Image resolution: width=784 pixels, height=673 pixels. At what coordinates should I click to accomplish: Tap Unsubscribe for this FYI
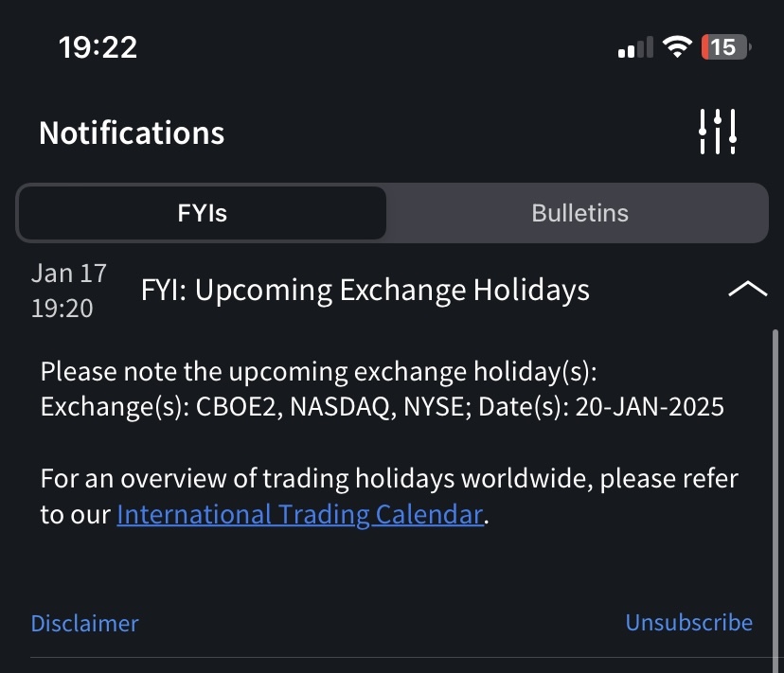[688, 622]
